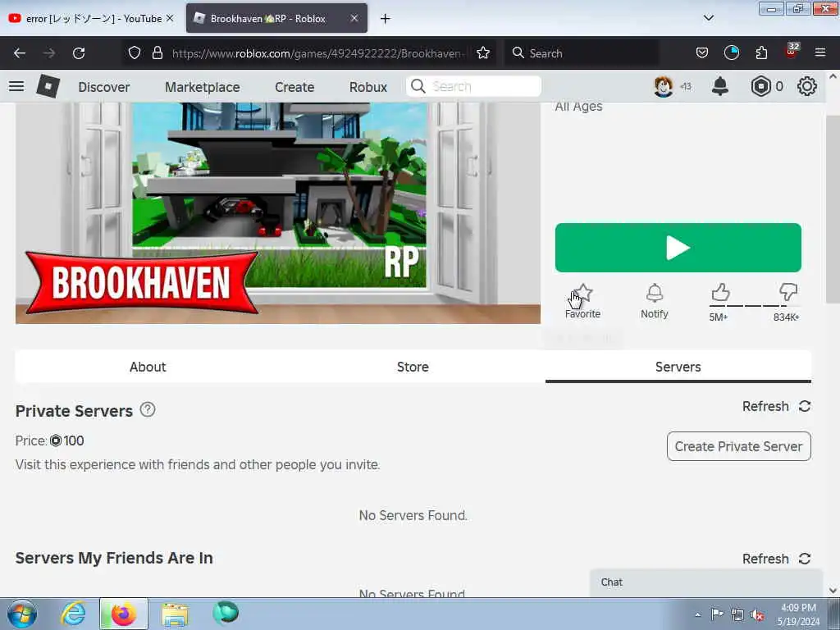Screen dimensions: 840x630
Task: Open the shield tracking protection icon
Action: coord(135,52)
